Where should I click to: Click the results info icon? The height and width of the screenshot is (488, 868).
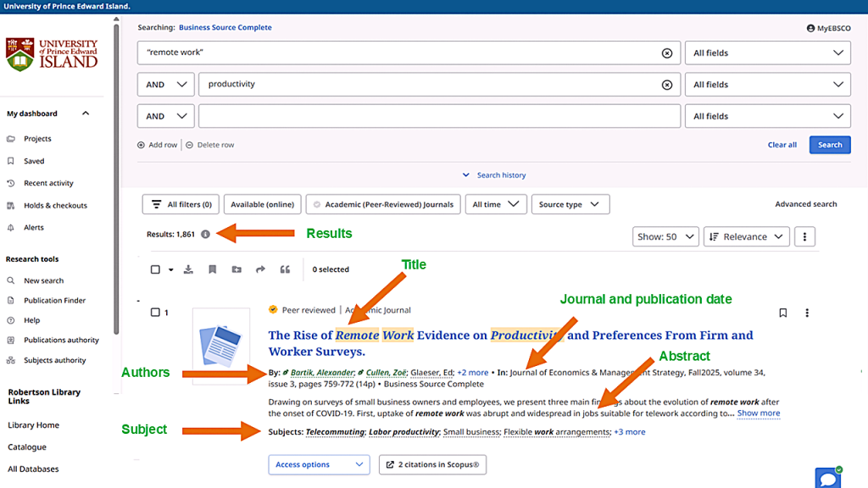[x=205, y=234]
